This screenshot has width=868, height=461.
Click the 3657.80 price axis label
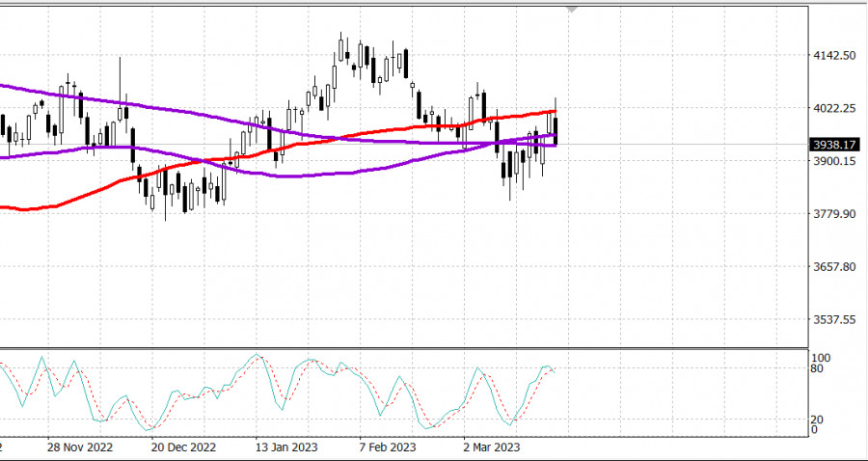click(x=835, y=266)
